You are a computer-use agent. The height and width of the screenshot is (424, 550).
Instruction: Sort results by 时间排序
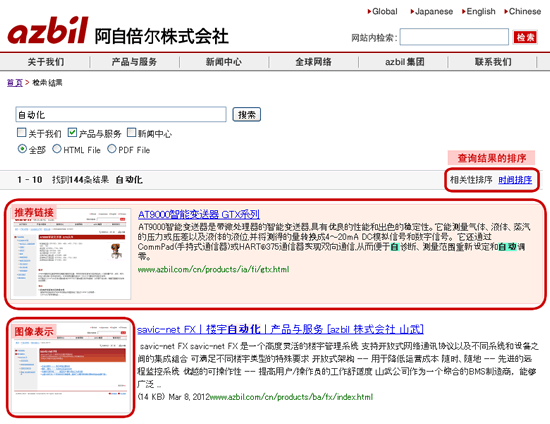coord(515,180)
